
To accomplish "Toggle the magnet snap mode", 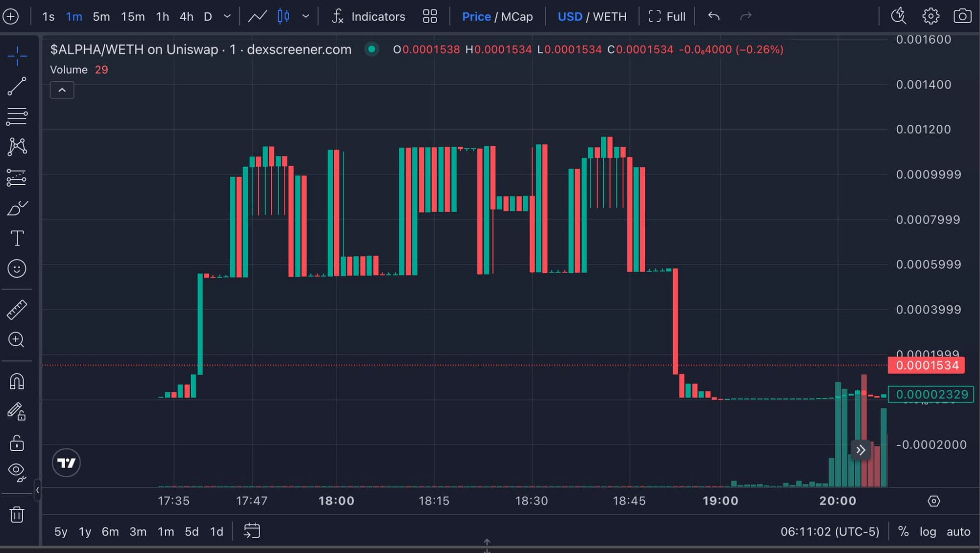I will coord(17,381).
